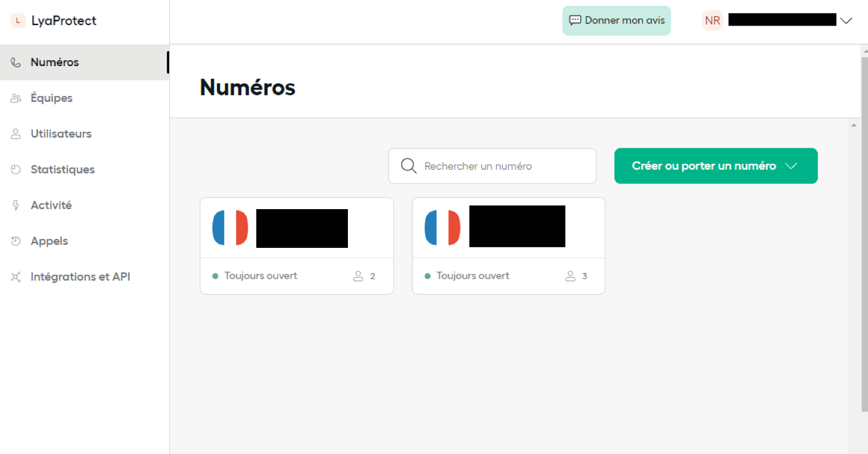
Task: Click the magnifying glass search icon
Action: (x=409, y=166)
